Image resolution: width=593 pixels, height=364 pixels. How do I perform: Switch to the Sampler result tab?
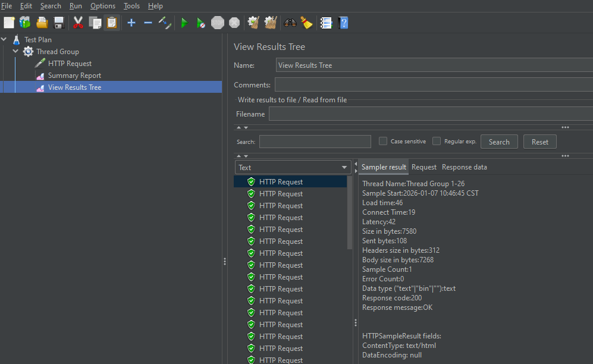pos(384,167)
